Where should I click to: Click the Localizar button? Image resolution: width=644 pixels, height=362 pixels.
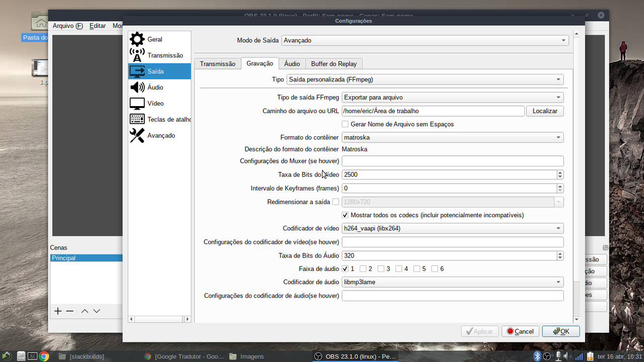coord(545,111)
